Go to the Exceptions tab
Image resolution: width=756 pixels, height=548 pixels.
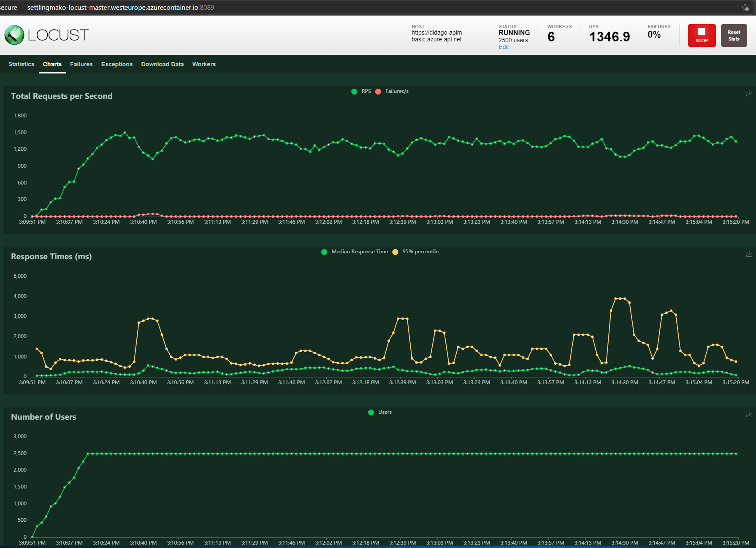click(117, 64)
